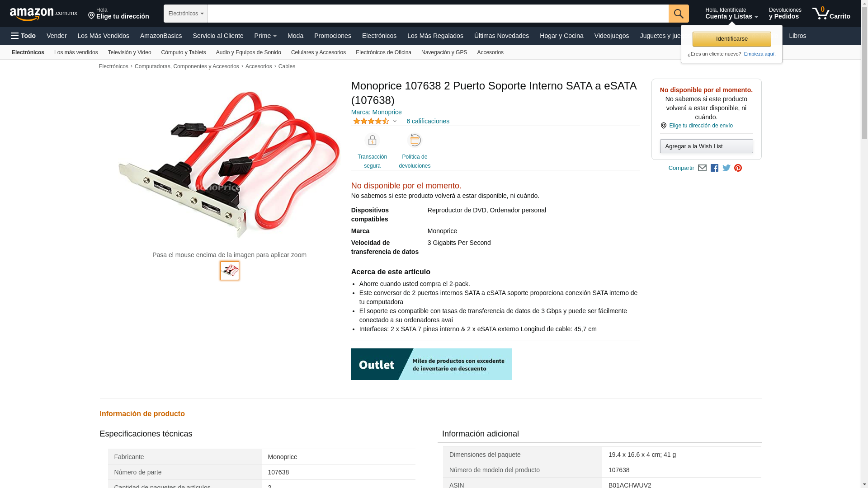Share product via email icon

coord(702,168)
